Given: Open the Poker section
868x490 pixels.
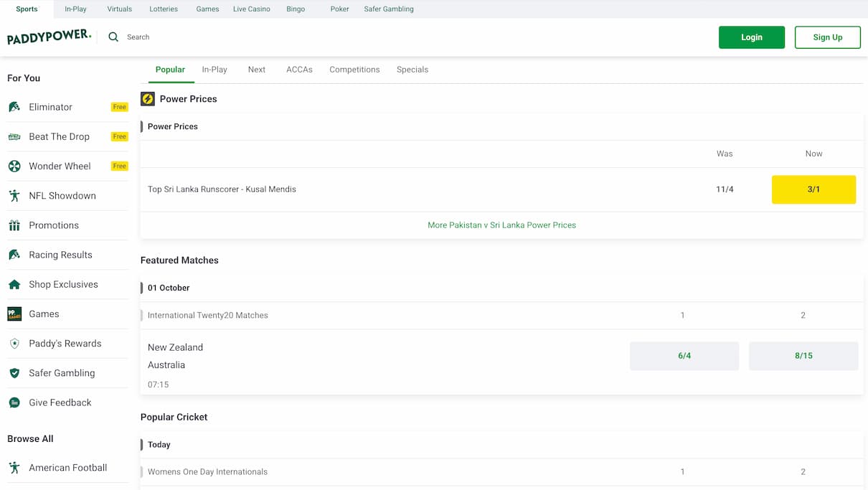Looking at the screenshot, I should coord(340,9).
